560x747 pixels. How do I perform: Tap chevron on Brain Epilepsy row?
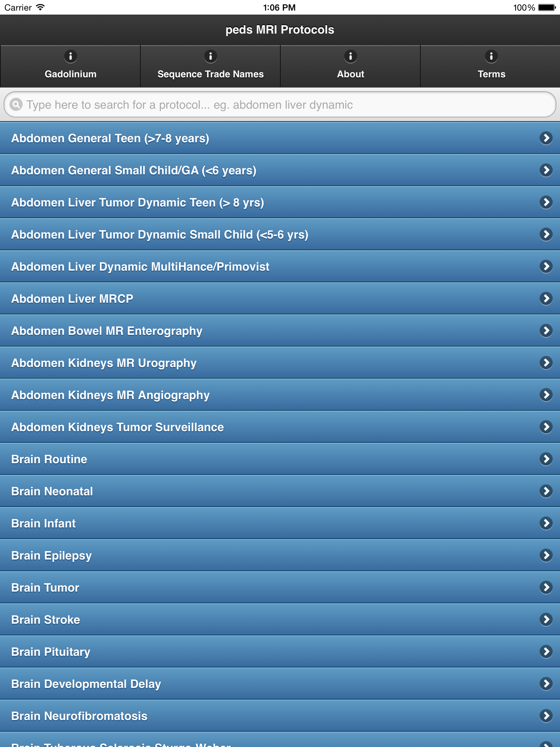click(546, 555)
